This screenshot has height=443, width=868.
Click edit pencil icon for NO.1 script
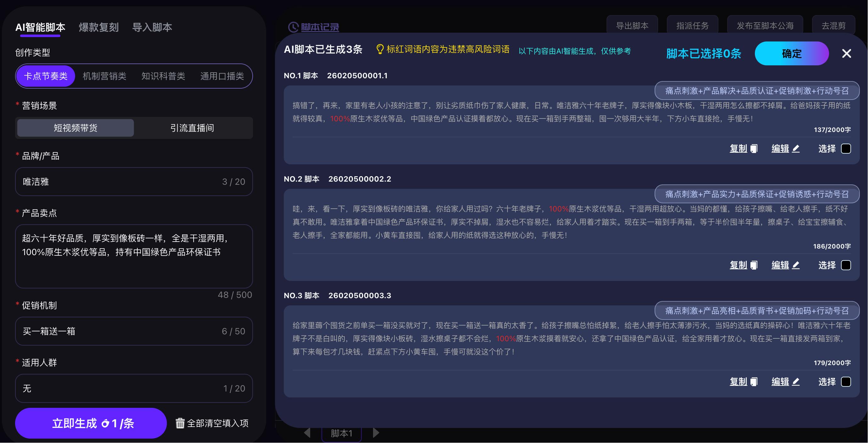(x=796, y=149)
